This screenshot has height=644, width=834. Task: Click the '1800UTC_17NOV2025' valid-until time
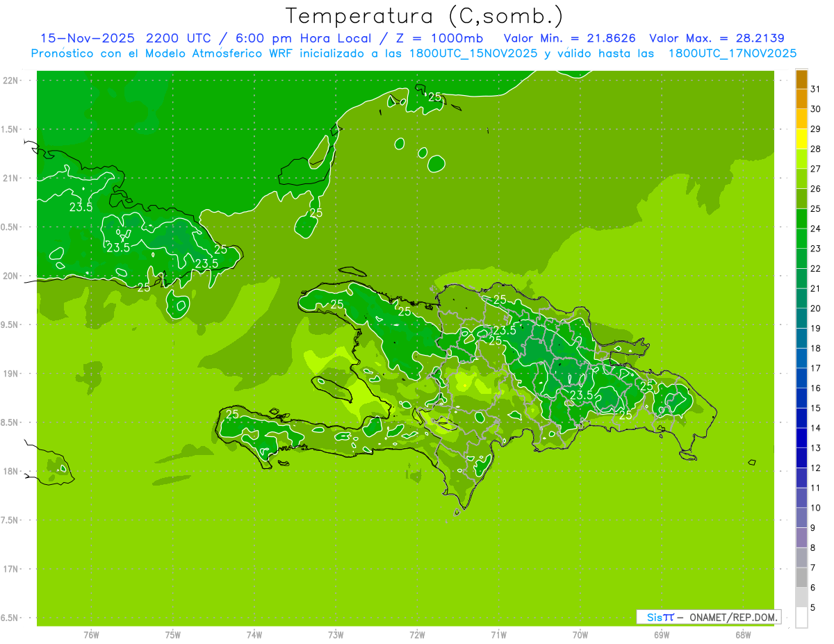pos(733,53)
